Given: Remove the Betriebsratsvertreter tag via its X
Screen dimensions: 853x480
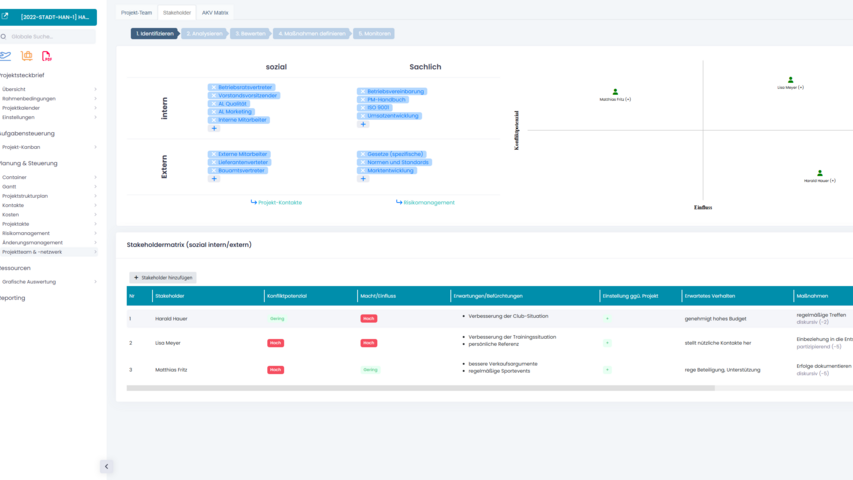Looking at the screenshot, I should coord(213,88).
